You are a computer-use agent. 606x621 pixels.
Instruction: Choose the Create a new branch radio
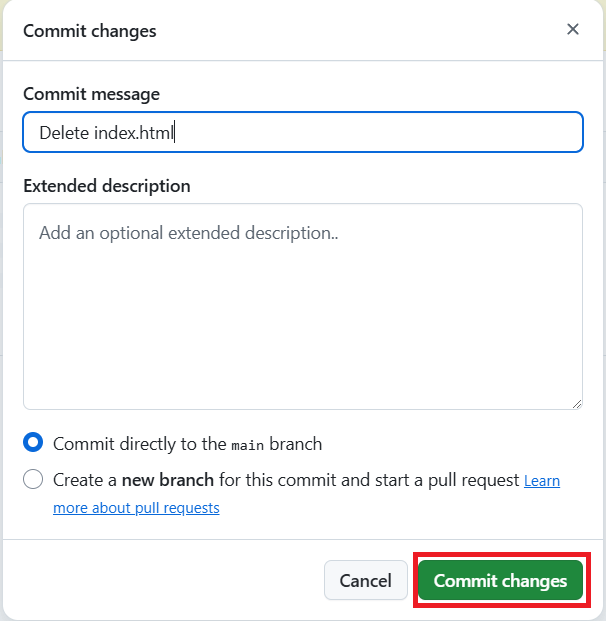coord(33,480)
